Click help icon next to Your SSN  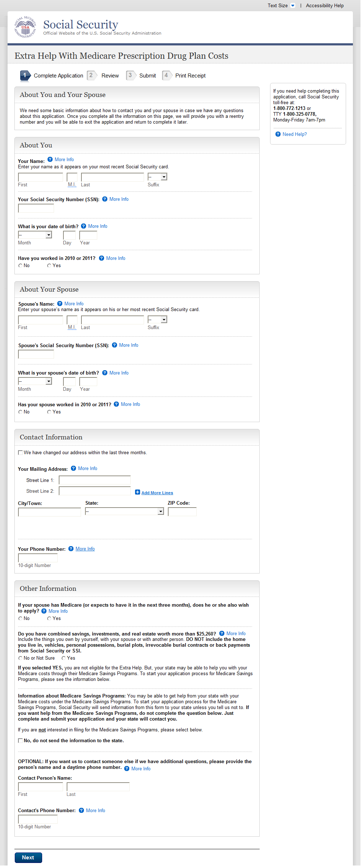pos(105,199)
